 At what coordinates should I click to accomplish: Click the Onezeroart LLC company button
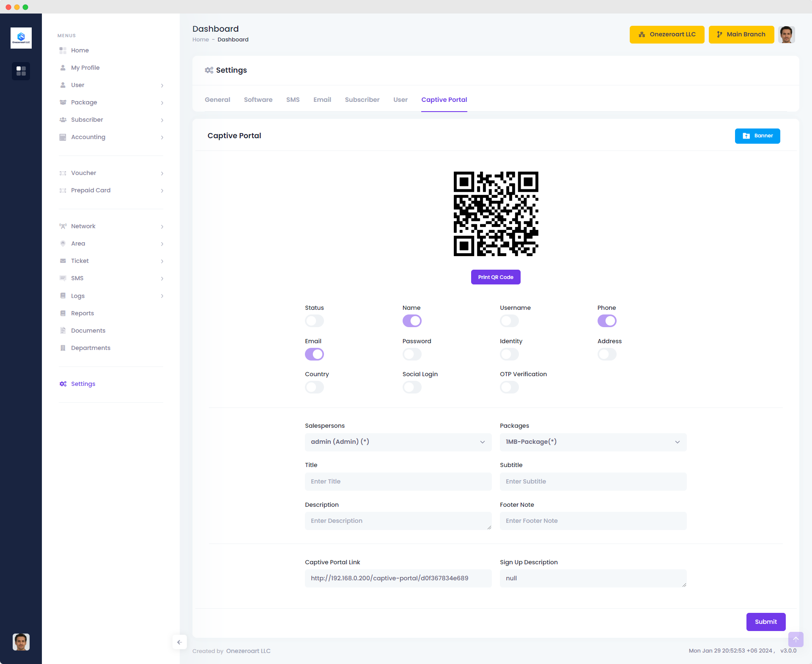tap(667, 35)
